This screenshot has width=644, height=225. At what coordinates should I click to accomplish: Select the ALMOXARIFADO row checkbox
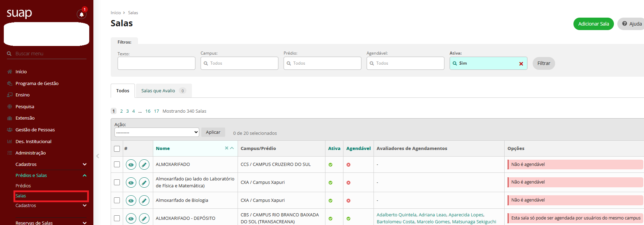pos(117,165)
